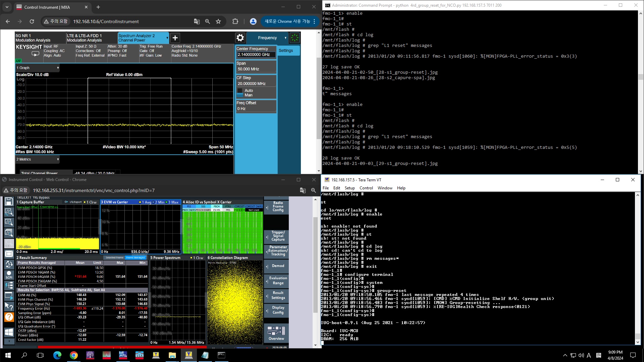Open Chrome tab search dropdown arrow
This screenshot has width=644, height=362.
pos(7,7)
